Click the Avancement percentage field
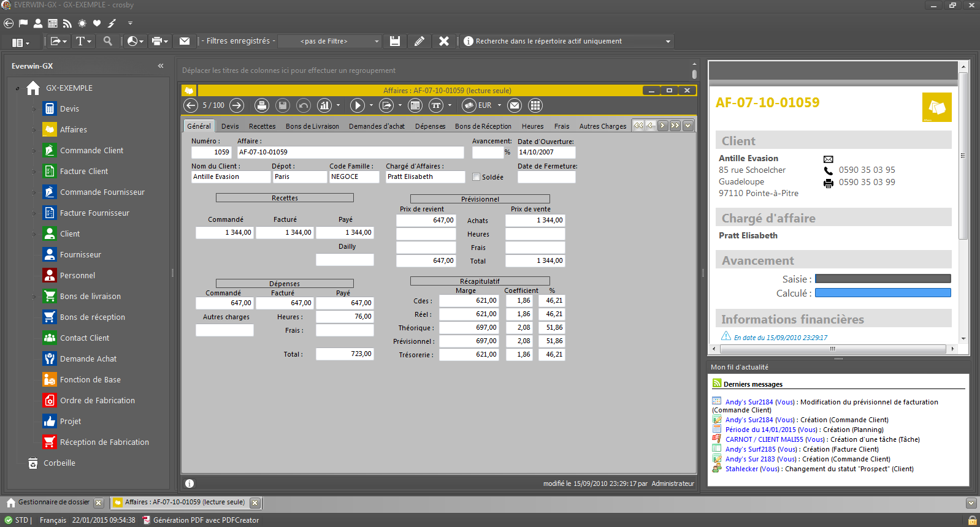This screenshot has height=527, width=980. pyautogui.click(x=488, y=152)
